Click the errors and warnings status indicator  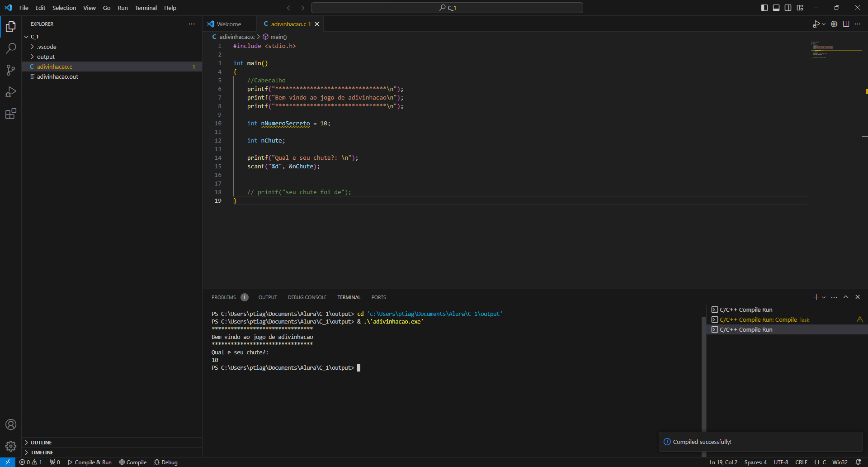point(30,462)
